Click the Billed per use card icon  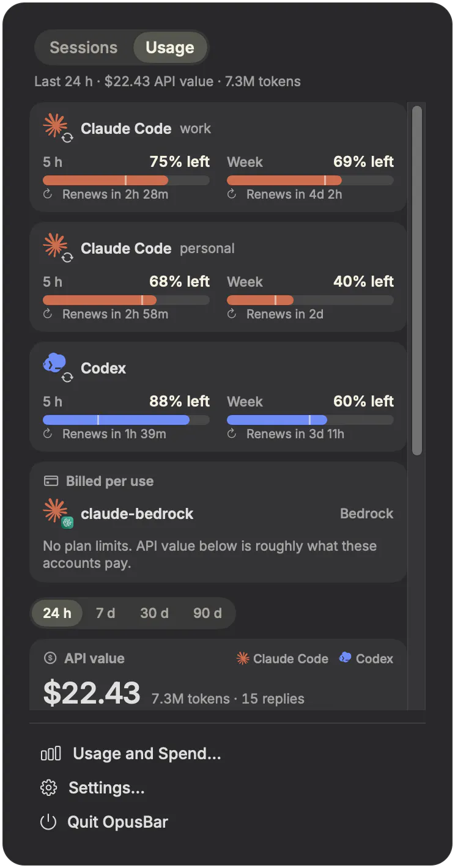coord(51,481)
